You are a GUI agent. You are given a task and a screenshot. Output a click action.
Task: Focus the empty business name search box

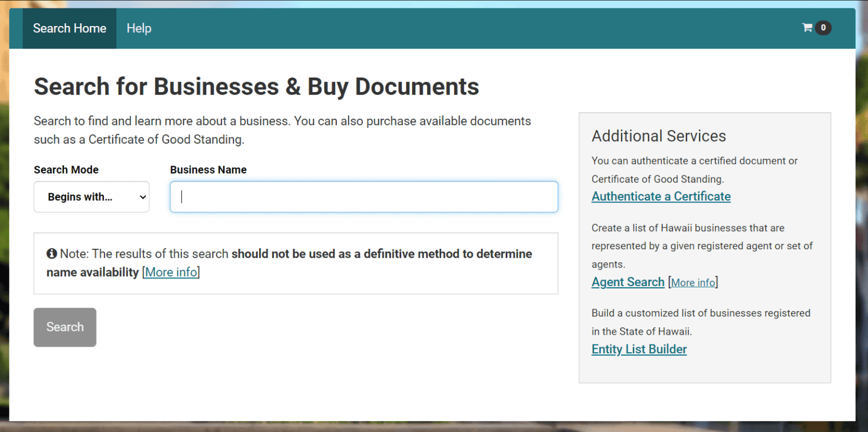pos(363,197)
